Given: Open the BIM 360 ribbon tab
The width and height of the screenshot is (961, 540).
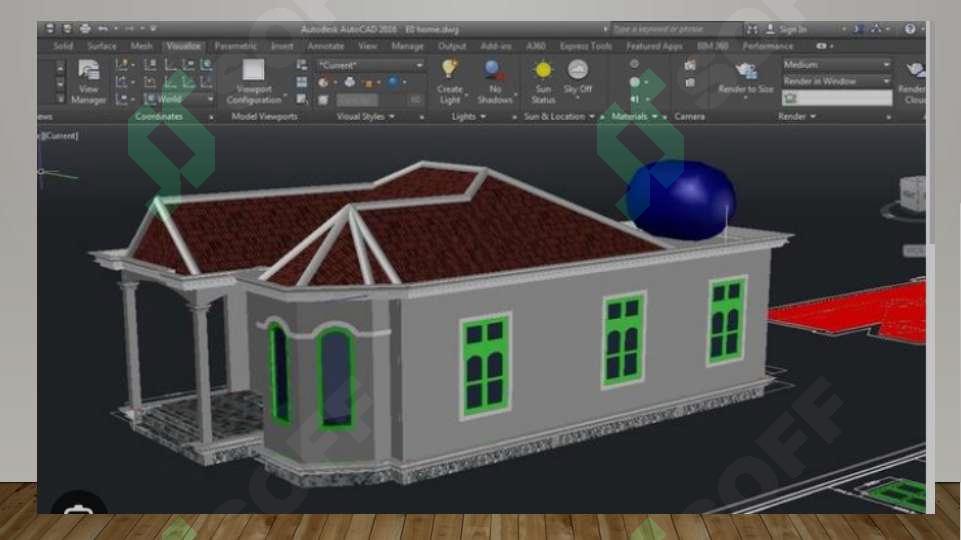Looking at the screenshot, I should tap(712, 46).
